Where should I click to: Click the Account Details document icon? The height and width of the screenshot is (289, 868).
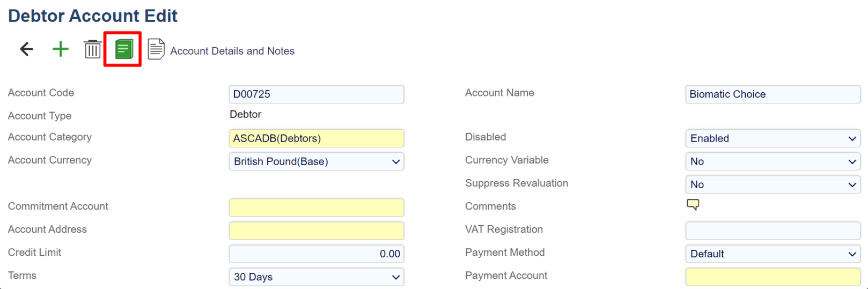pos(156,49)
